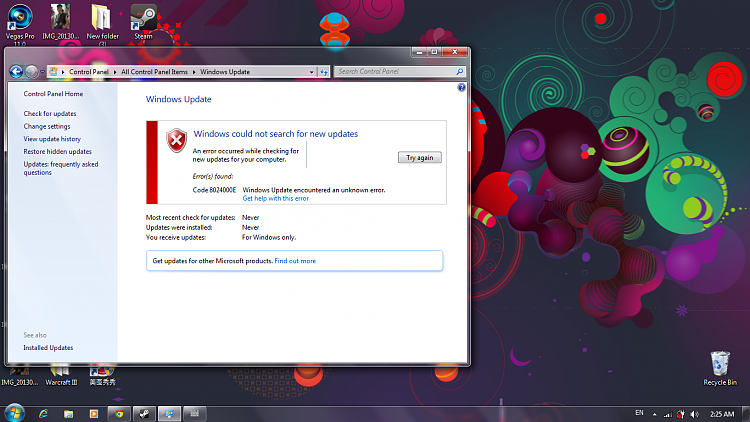Select the top-row IMG_20130 desktop thumbnail

61,22
